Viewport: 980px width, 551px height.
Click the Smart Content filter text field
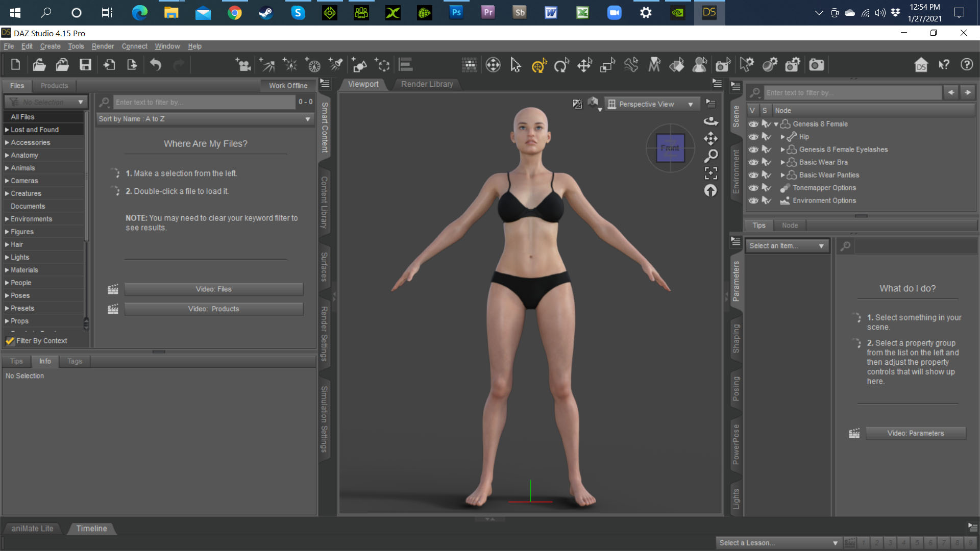click(x=204, y=102)
